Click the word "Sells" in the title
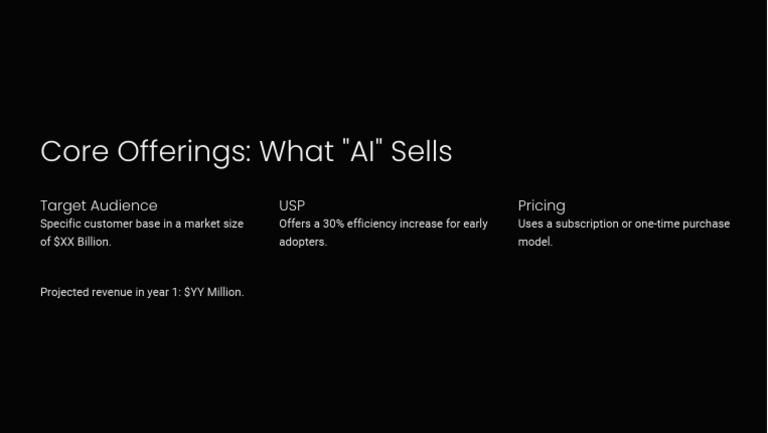The image size is (768, 433). tap(421, 152)
